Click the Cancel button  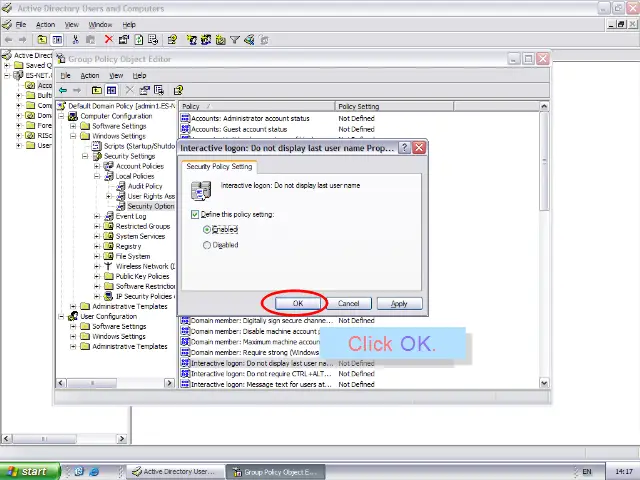349,303
